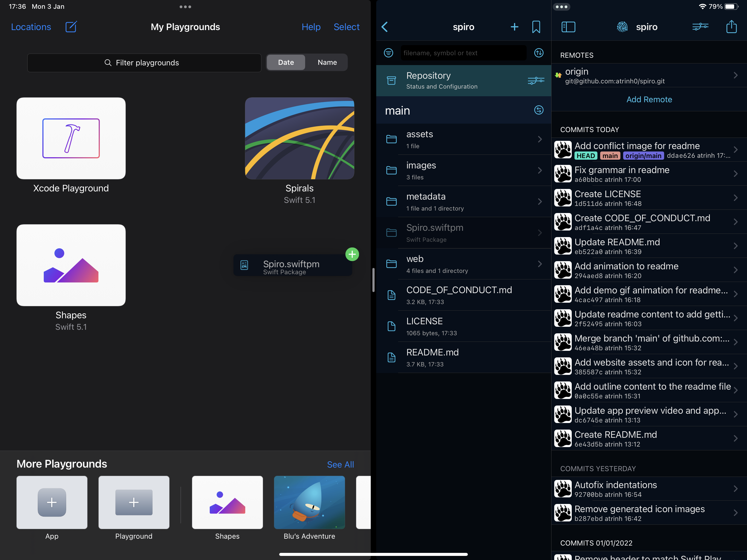Click the bookmark icon in spiro header
This screenshot has width=747, height=560.
click(536, 27)
